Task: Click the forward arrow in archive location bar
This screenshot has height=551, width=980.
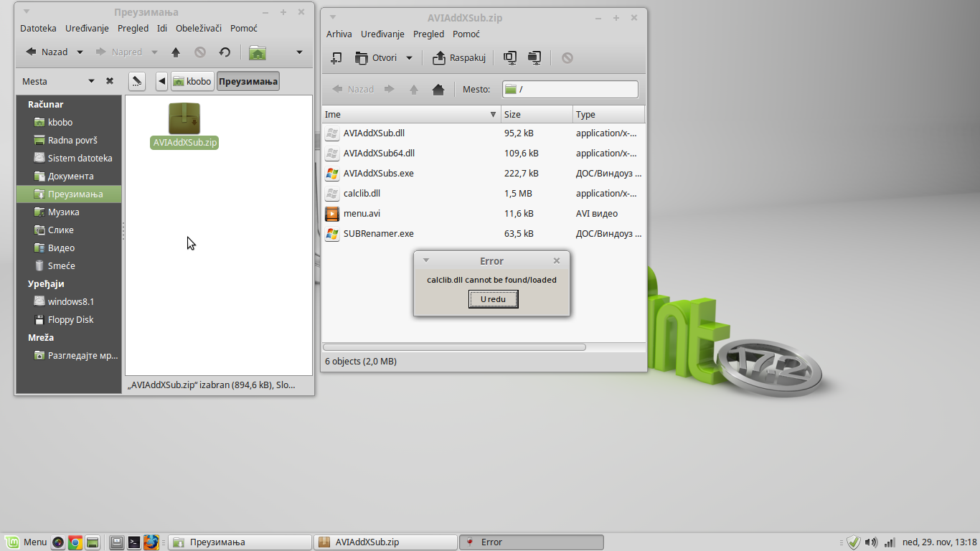Action: (390, 90)
